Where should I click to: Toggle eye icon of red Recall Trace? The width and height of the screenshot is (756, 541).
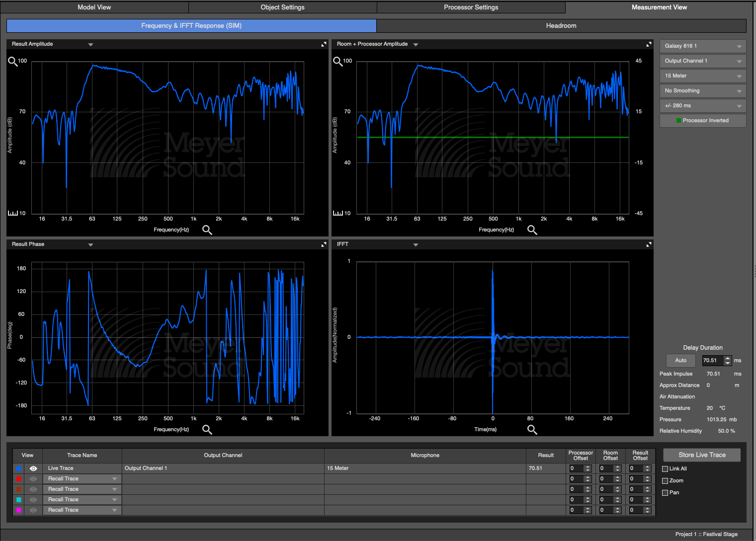coord(33,479)
